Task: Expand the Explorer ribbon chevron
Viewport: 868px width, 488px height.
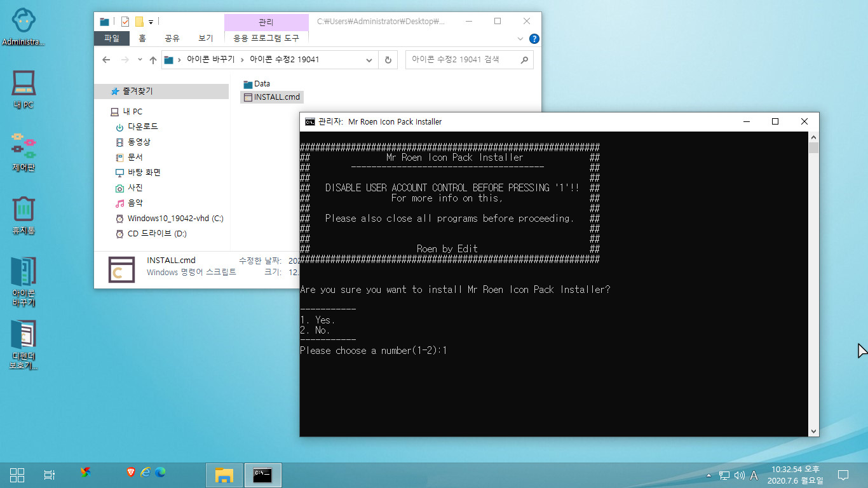Action: click(x=520, y=39)
